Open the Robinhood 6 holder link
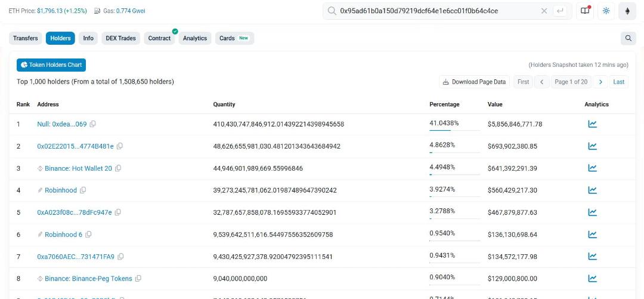The height and width of the screenshot is (299, 644). 64,235
